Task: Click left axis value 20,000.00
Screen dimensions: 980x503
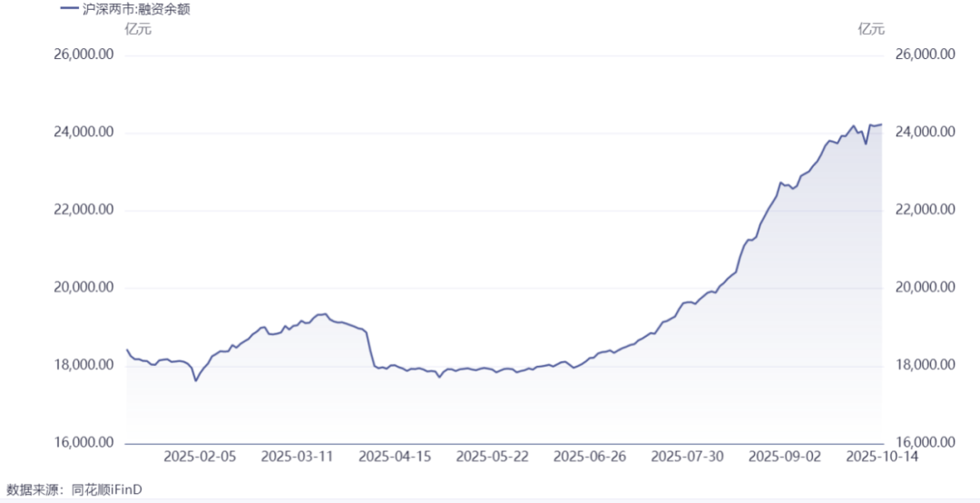Action: coord(84,288)
